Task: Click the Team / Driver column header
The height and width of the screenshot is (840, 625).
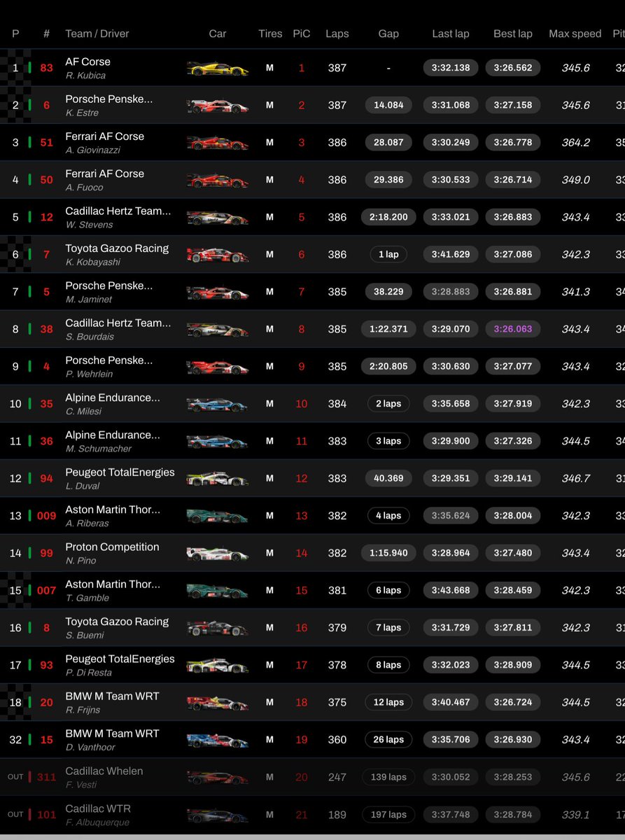Action: [x=97, y=34]
